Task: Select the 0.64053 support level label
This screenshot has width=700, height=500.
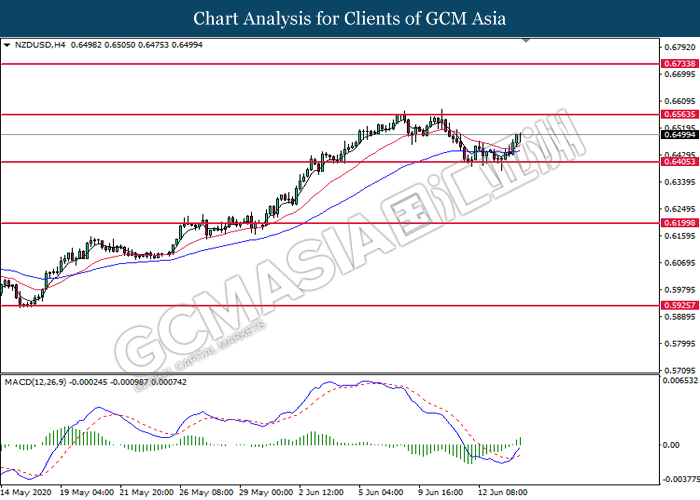Action: tap(679, 162)
